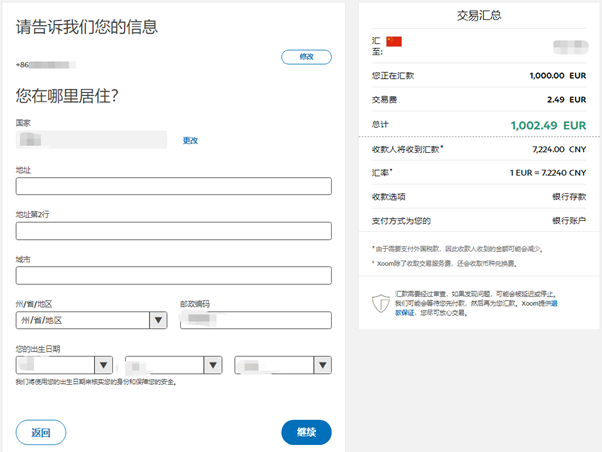Click the blue 继续 continue button
Image resolution: width=602 pixels, height=452 pixels.
pos(306,432)
